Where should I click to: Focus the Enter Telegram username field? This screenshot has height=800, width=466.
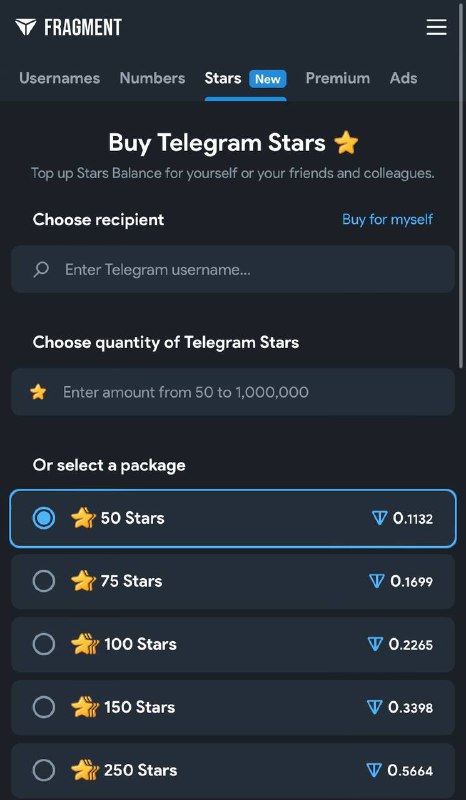coord(233,269)
